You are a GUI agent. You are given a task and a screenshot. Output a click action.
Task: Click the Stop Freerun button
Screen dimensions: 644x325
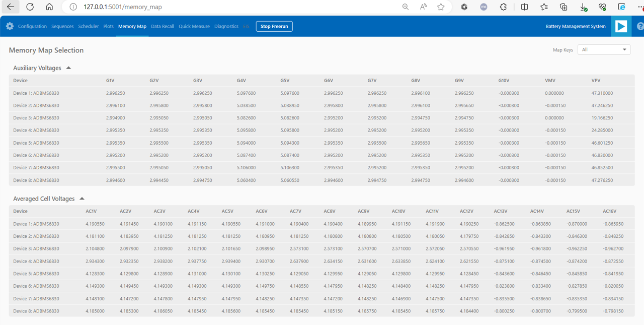pos(274,26)
